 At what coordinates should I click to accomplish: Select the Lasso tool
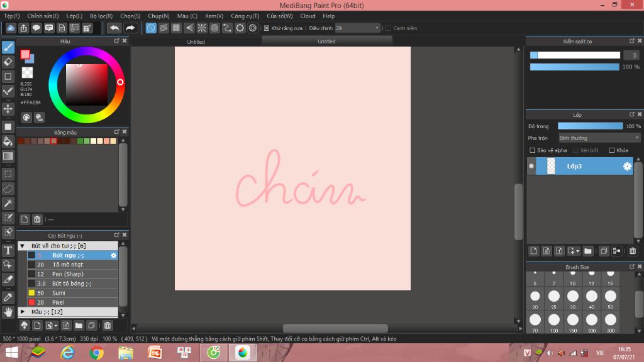tap(8, 189)
